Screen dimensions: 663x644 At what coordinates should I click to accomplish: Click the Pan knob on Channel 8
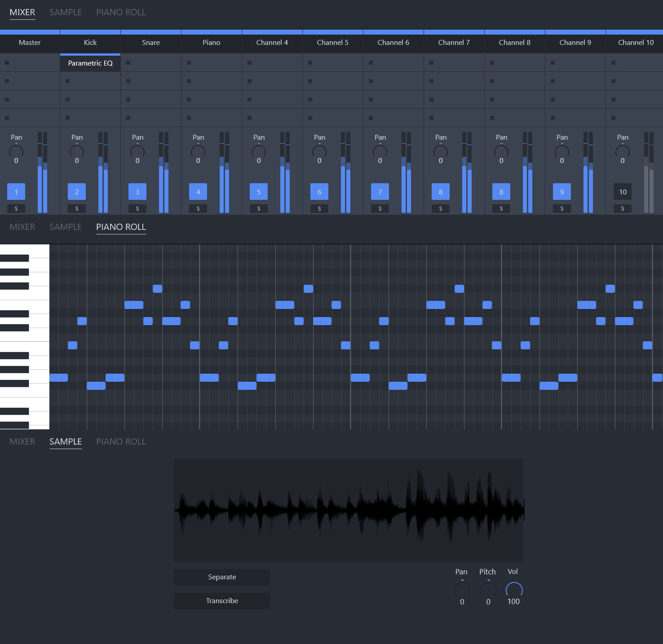coord(501,151)
